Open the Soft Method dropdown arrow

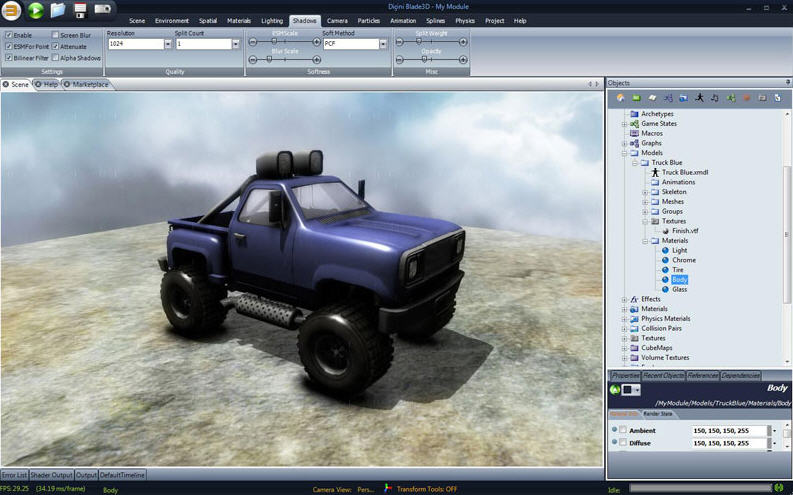point(383,44)
